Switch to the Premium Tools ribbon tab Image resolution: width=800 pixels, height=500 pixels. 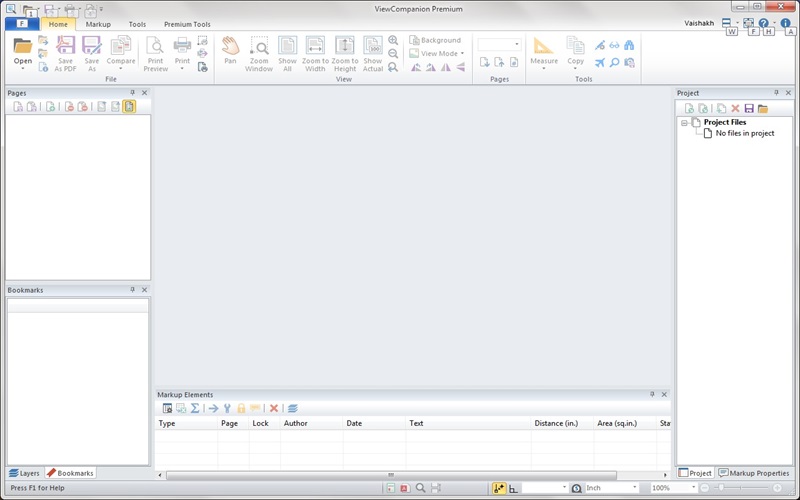[187, 24]
